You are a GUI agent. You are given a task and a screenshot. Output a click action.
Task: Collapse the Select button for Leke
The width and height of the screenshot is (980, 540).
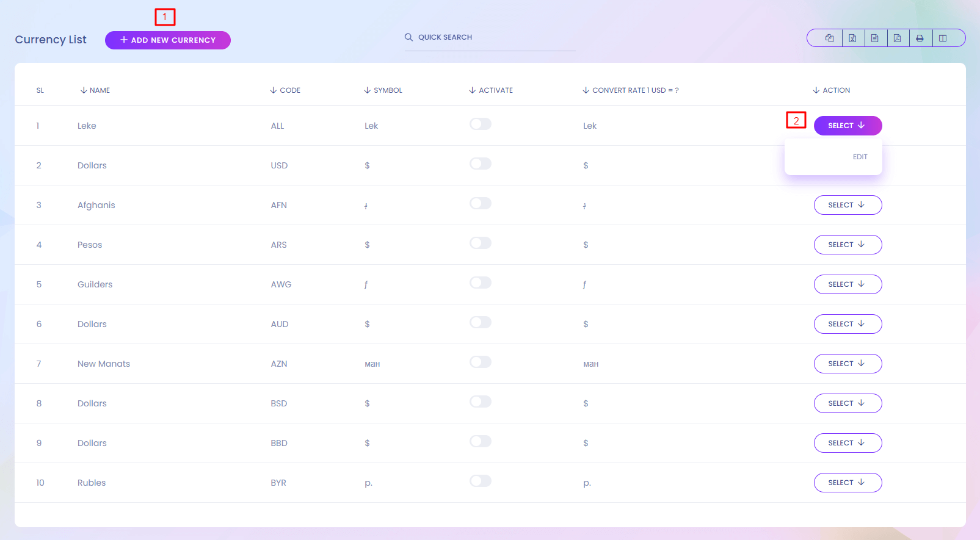(848, 126)
